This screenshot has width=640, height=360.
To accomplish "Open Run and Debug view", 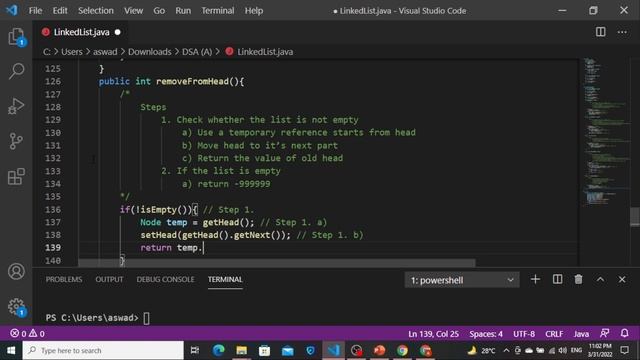I will click(x=16, y=106).
